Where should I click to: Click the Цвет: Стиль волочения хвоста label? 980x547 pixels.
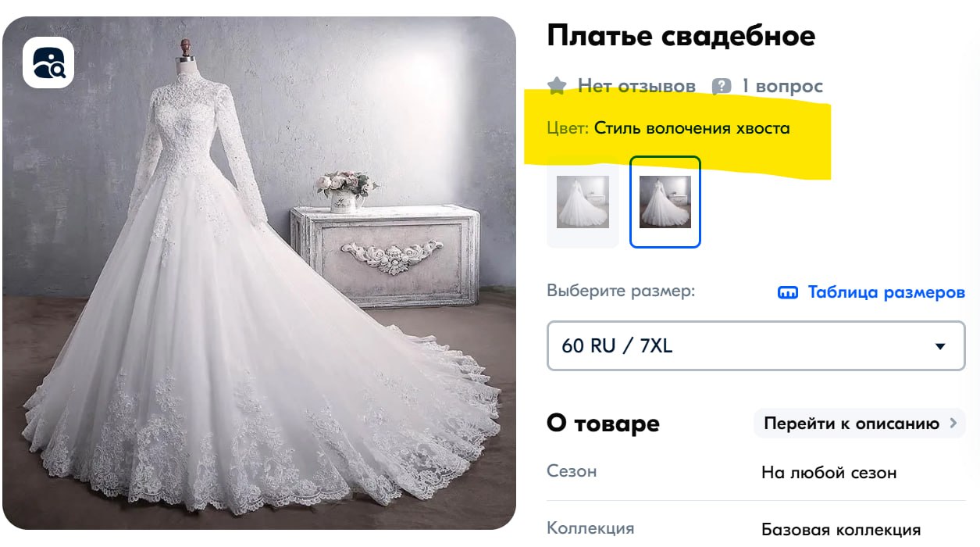pos(668,128)
